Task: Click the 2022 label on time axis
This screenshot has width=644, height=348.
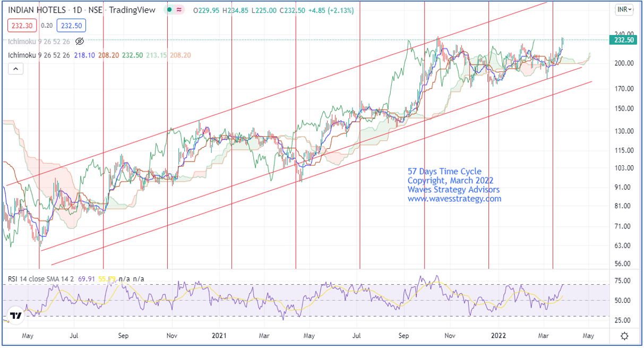Action: 498,336
